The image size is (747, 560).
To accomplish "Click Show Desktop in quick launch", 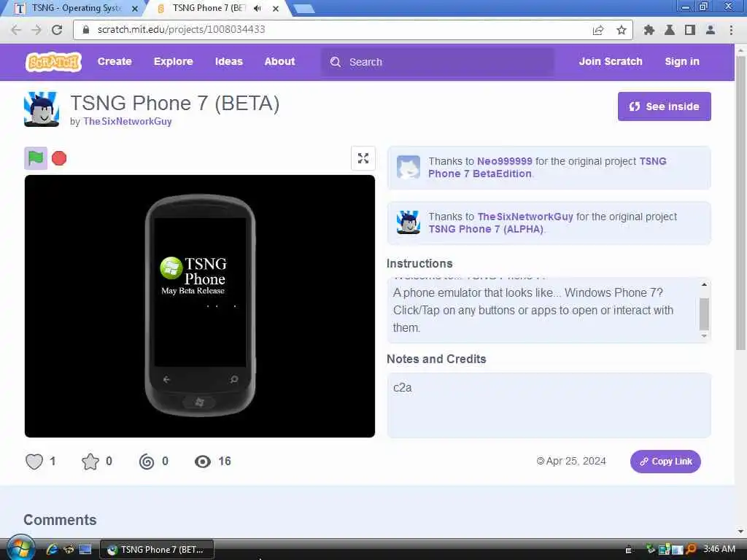I will (x=85, y=550).
